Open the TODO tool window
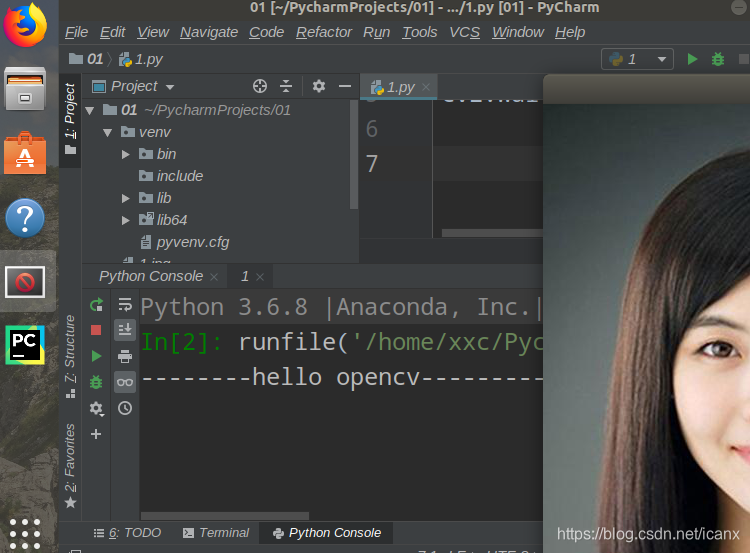 point(128,533)
